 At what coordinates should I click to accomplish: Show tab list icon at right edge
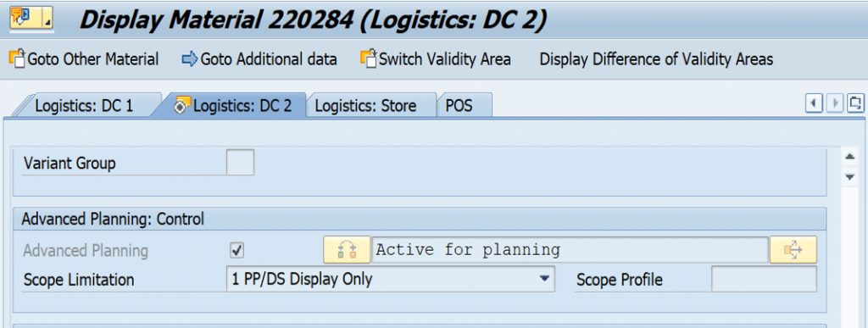pyautogui.click(x=856, y=103)
